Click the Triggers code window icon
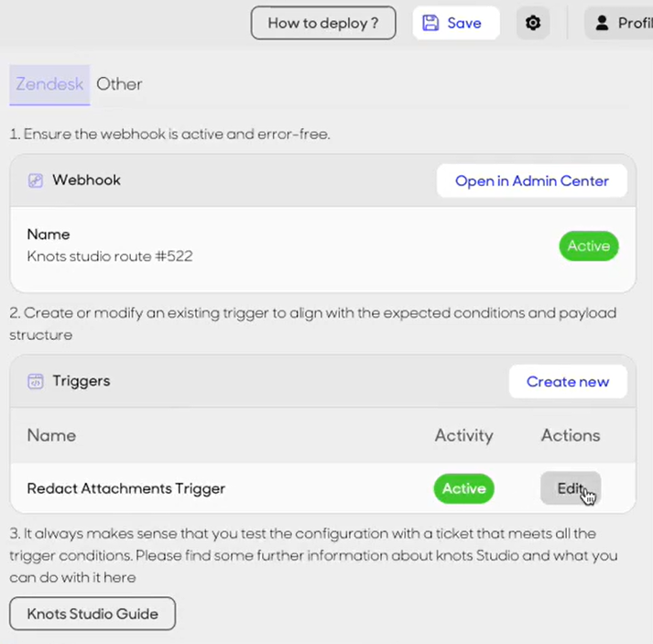The image size is (653, 644). coord(36,381)
